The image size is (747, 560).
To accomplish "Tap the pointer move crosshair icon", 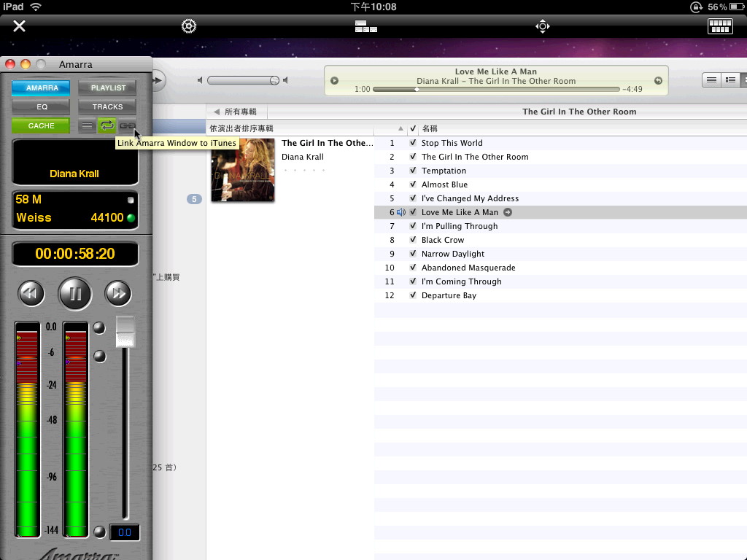I will tap(543, 26).
